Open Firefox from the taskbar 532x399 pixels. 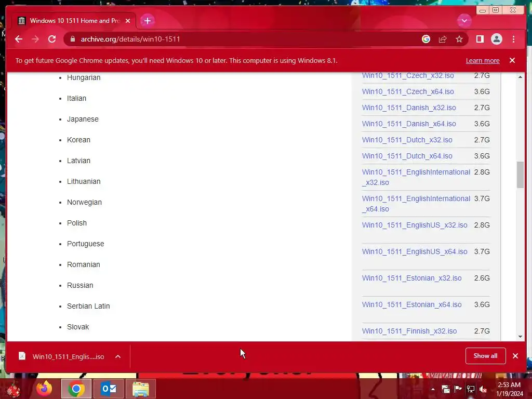coord(44,389)
